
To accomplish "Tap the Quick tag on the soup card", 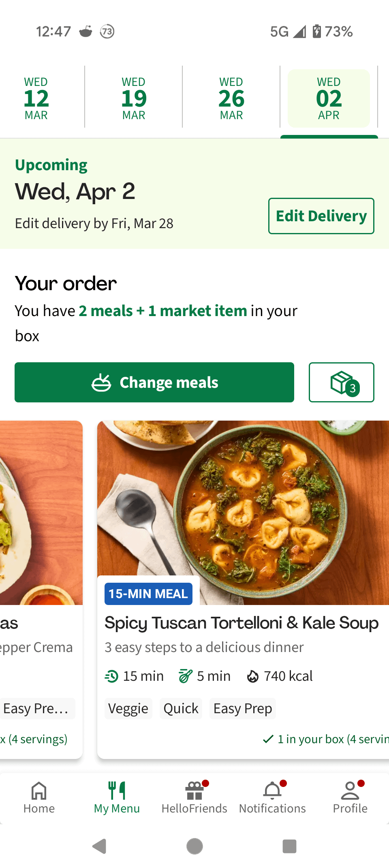I will click(x=181, y=708).
